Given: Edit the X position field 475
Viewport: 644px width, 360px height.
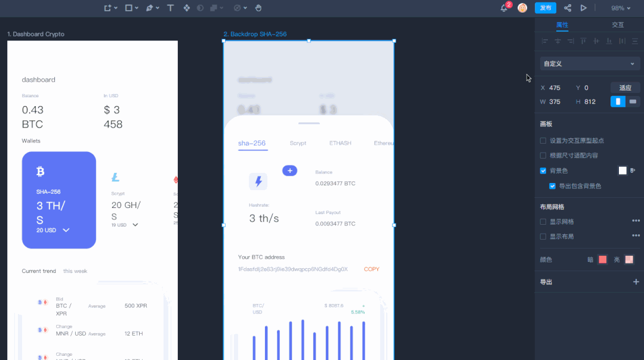Looking at the screenshot, I should click(554, 88).
